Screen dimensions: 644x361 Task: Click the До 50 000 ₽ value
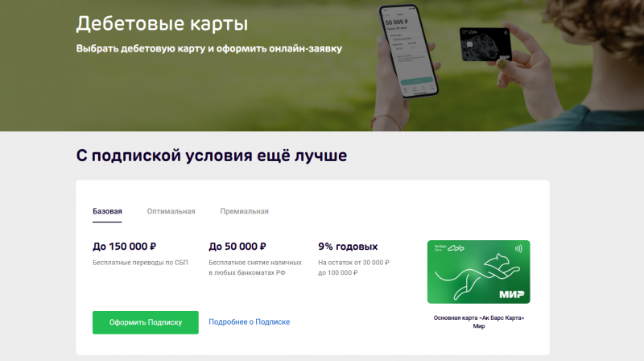click(237, 247)
